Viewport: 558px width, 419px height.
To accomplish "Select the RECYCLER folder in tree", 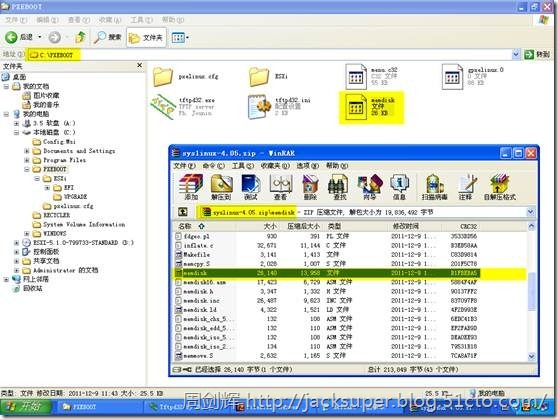I will (51, 215).
